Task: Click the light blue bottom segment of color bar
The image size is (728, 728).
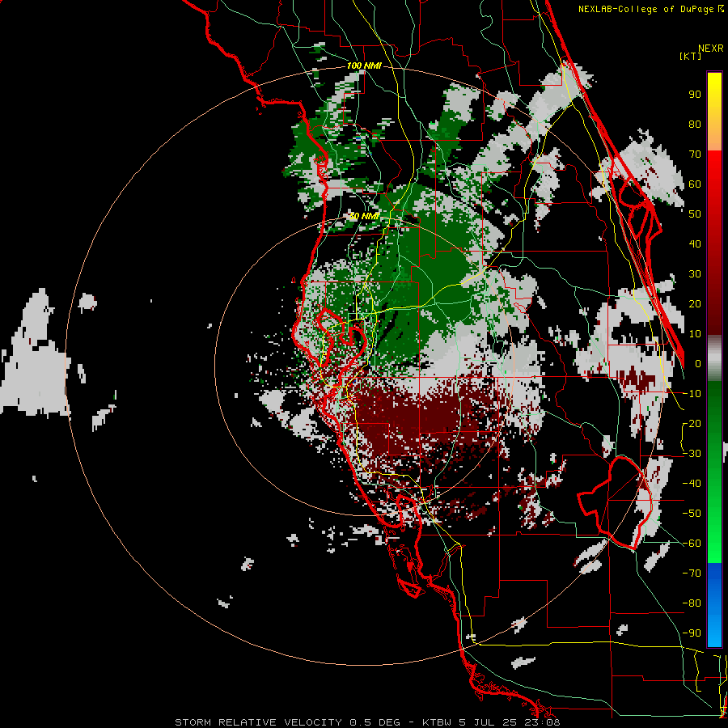Action: tap(714, 633)
